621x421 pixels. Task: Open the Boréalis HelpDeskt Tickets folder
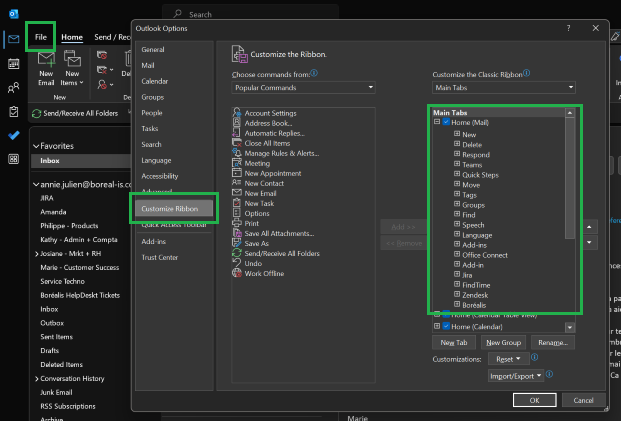tap(80, 295)
